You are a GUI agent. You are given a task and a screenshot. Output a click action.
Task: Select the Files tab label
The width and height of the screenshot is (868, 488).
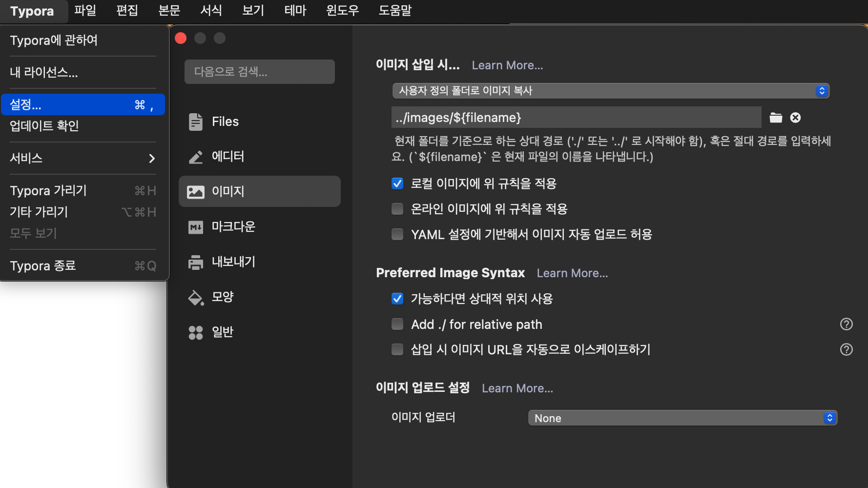(225, 122)
